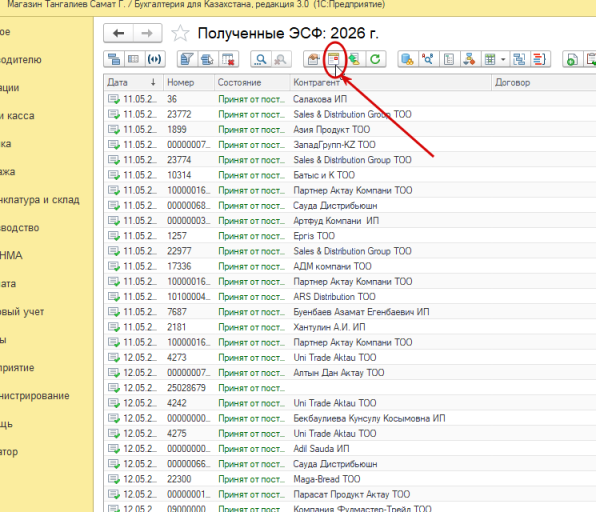Click the back navigation arrow
Image resolution: width=596 pixels, height=512 pixels.
point(119,33)
